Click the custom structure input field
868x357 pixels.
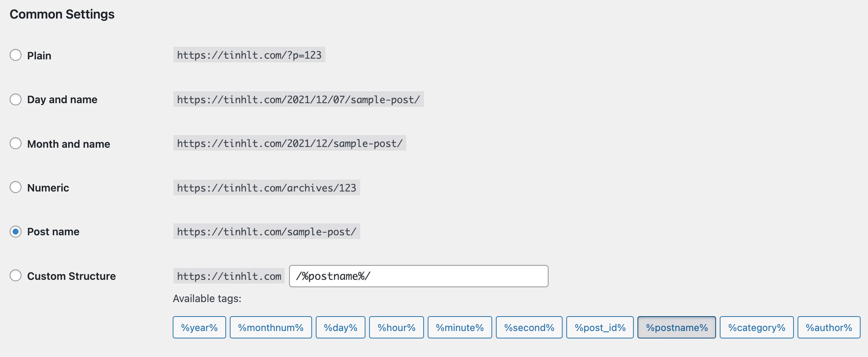click(x=418, y=276)
